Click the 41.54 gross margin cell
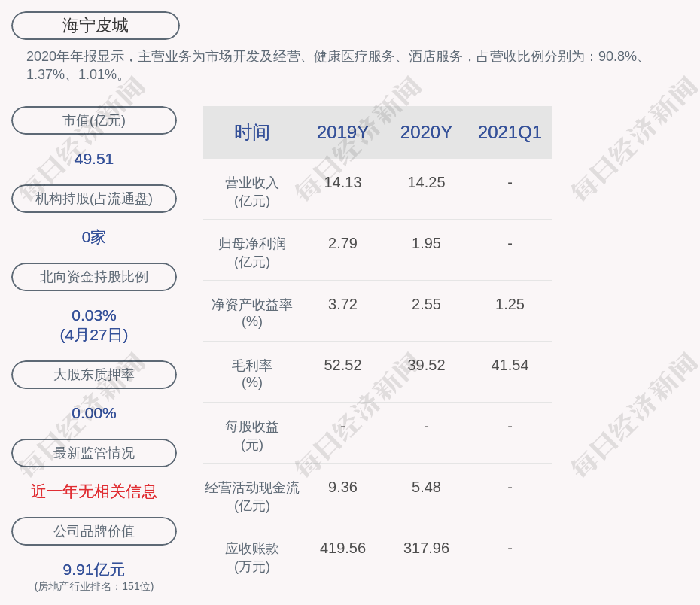The height and width of the screenshot is (605, 700). coord(510,366)
